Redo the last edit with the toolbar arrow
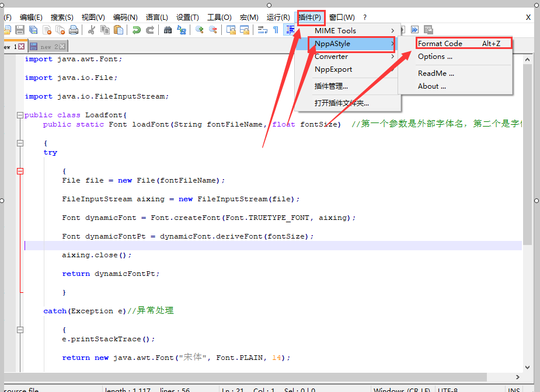 [150, 29]
